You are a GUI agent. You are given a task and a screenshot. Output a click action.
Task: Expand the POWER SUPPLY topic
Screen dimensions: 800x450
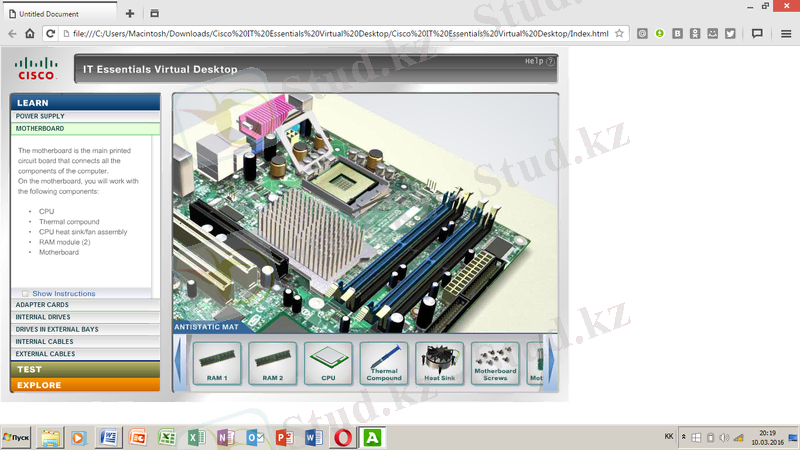(x=85, y=116)
